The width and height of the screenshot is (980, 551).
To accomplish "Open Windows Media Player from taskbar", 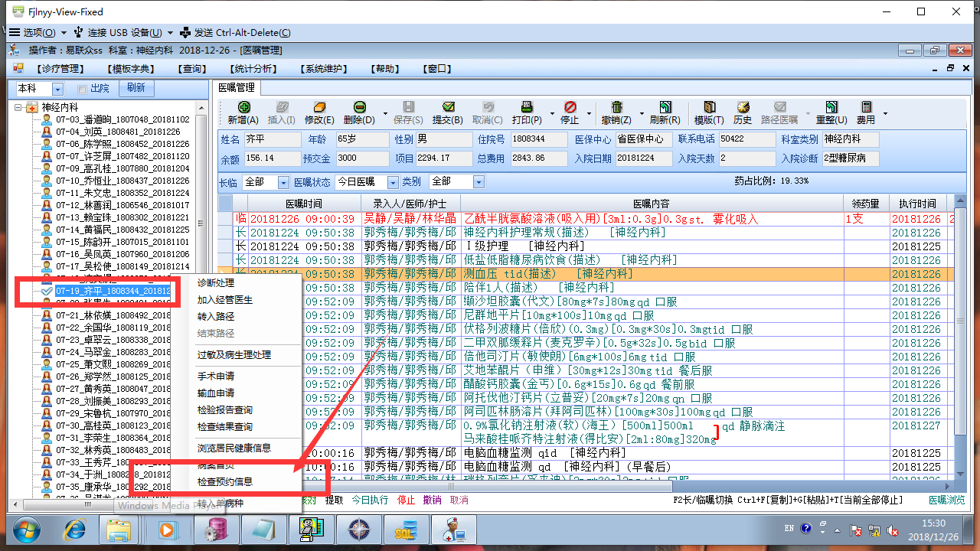I will pyautogui.click(x=166, y=530).
